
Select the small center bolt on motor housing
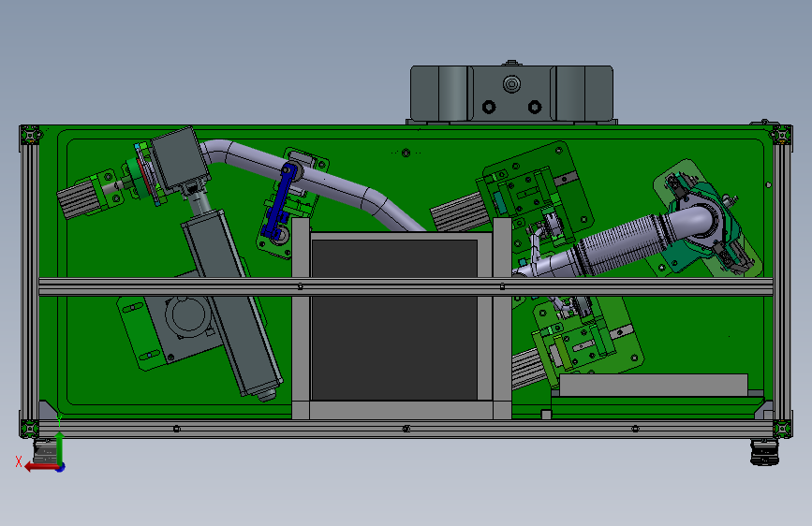click(x=511, y=84)
